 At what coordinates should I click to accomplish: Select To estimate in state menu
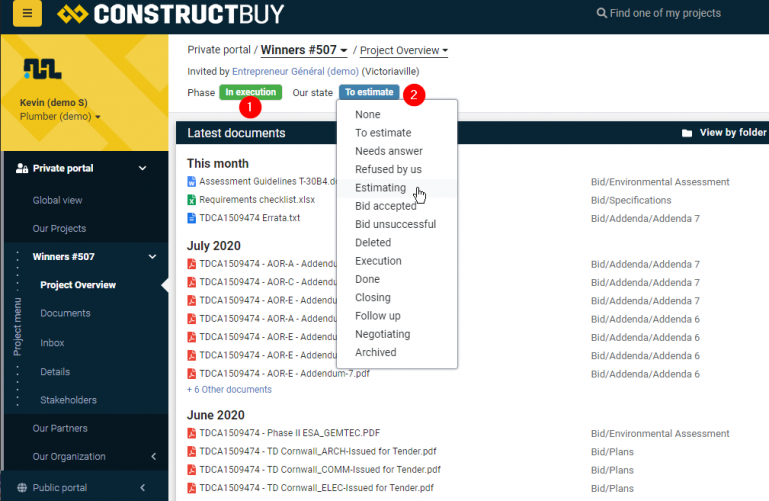(397, 133)
